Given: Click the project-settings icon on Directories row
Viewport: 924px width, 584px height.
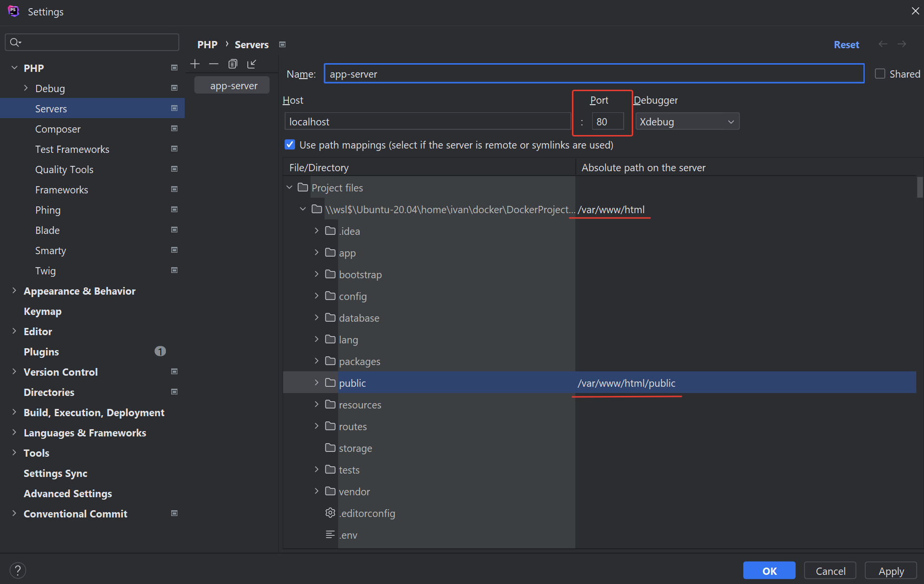Looking at the screenshot, I should point(174,392).
